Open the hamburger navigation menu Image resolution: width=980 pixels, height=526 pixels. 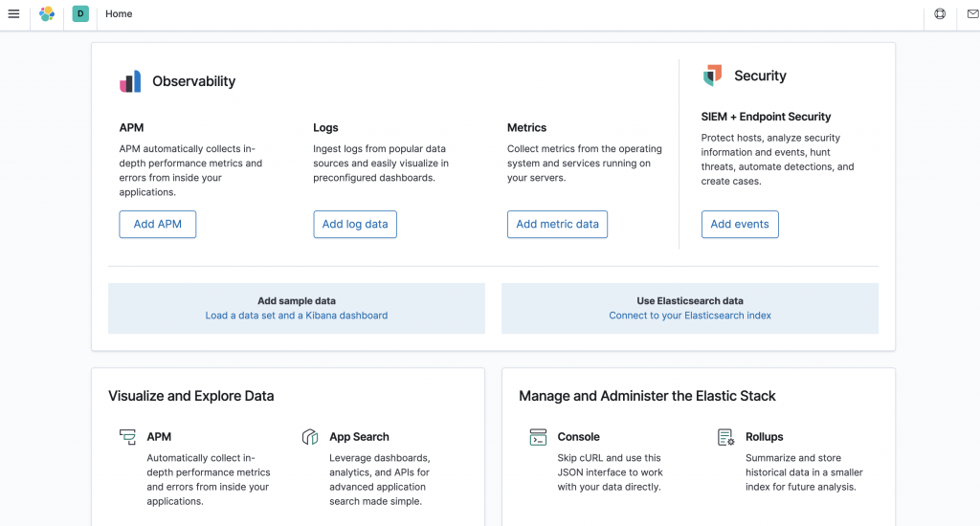[13, 14]
